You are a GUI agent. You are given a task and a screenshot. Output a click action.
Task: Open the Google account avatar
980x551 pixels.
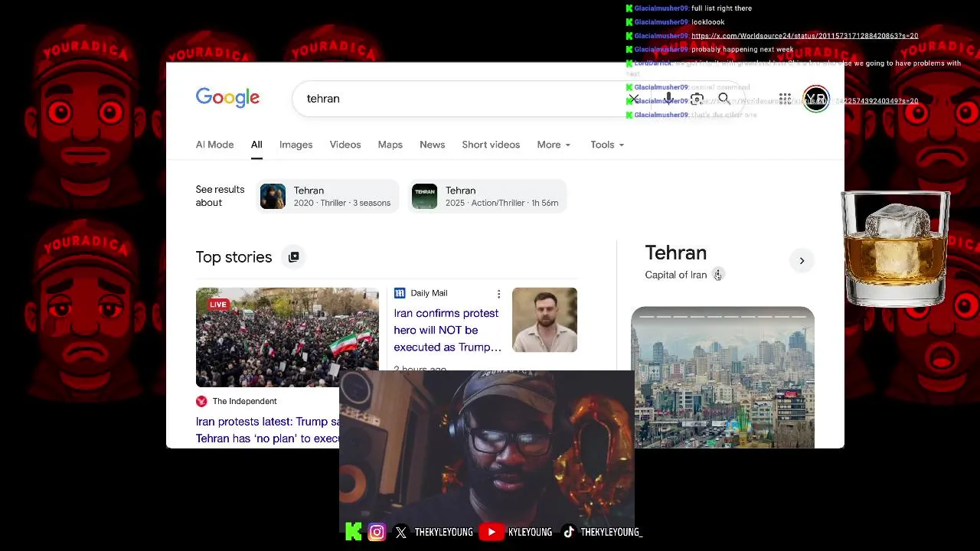(816, 99)
